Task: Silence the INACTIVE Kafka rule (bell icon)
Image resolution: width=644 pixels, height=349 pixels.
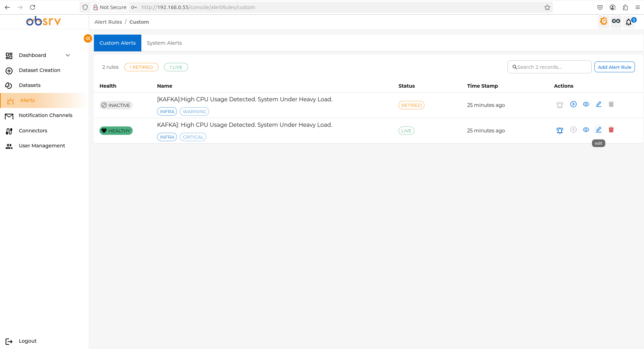Action: [x=560, y=105]
